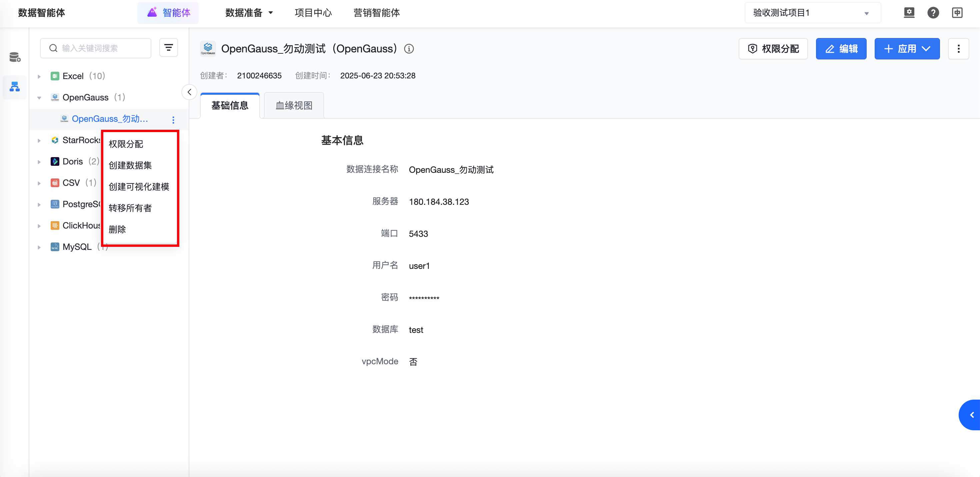Switch to the 血缘视图 tab
Viewport: 980px width, 477px height.
(x=294, y=105)
